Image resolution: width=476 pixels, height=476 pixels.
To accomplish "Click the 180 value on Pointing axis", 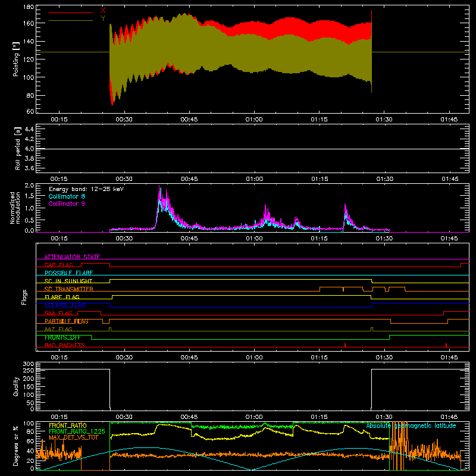I will (29, 7).
